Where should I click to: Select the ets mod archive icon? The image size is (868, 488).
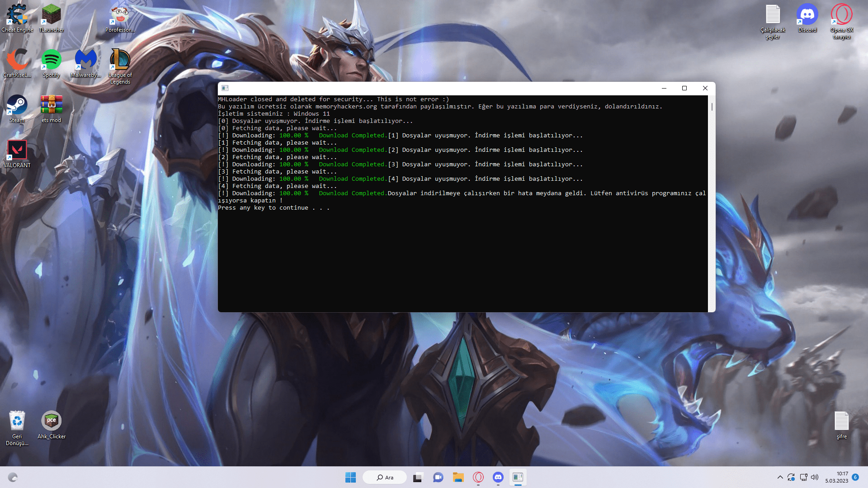[x=51, y=108]
